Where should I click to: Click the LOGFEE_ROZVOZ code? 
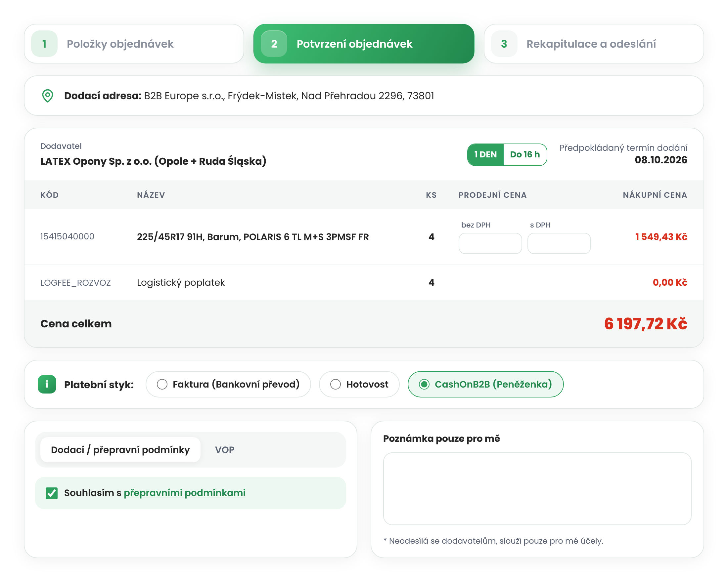[76, 283]
